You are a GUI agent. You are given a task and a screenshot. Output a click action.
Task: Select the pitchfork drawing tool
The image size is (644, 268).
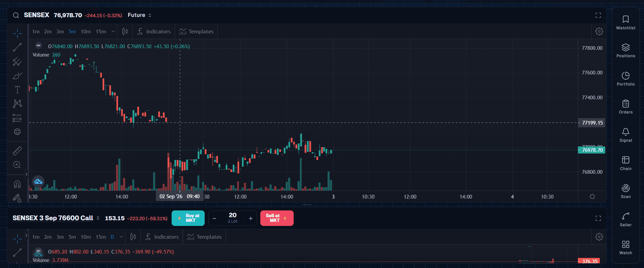pos(17,61)
